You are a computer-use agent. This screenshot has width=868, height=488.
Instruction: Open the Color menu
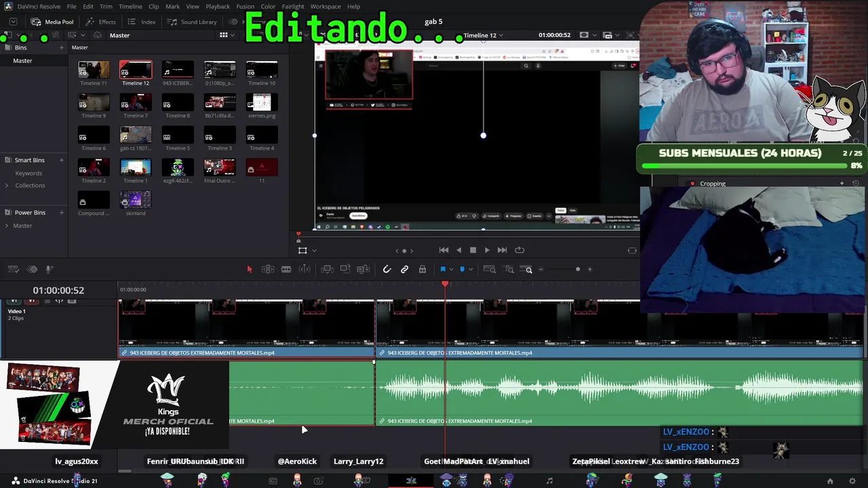(268, 6)
